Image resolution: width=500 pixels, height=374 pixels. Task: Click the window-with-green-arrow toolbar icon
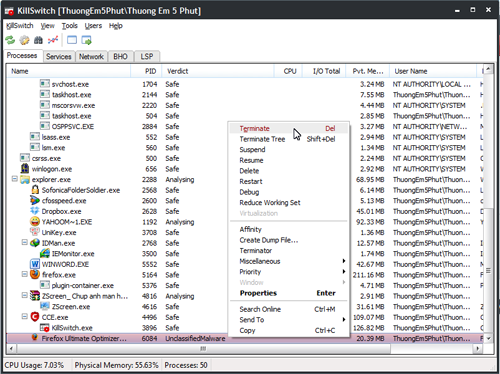point(86,40)
